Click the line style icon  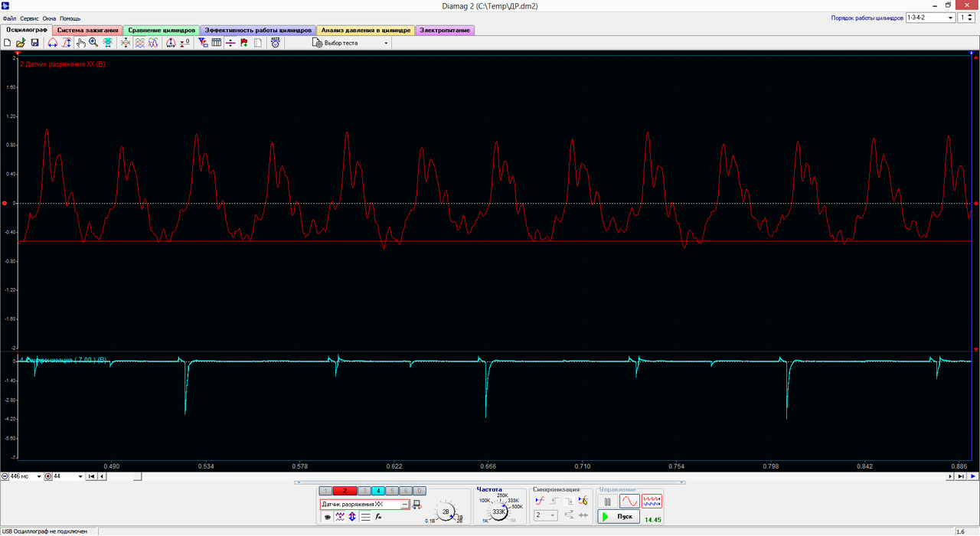tap(365, 517)
